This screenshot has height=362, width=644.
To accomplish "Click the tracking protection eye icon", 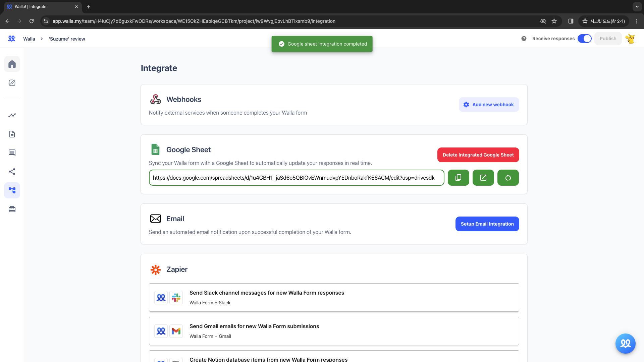I will (543, 21).
